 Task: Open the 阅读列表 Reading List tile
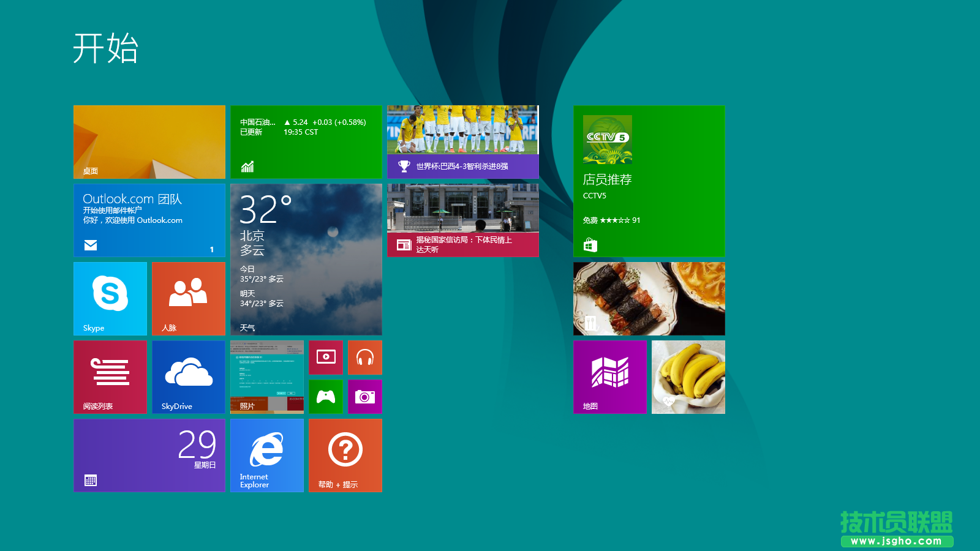click(x=110, y=377)
